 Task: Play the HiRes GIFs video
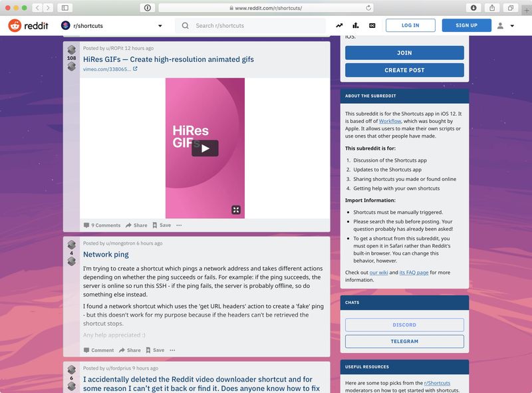point(205,148)
